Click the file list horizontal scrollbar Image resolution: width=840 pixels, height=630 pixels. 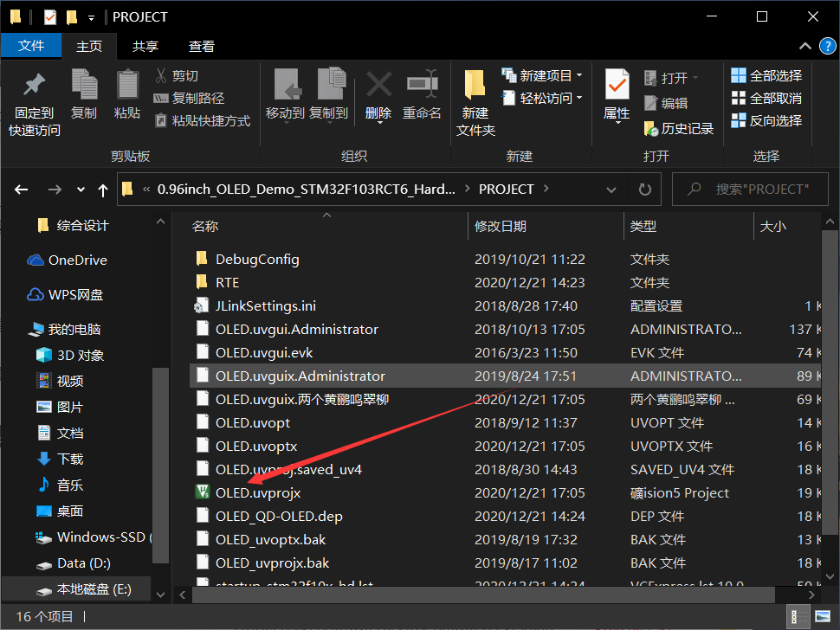tap(483, 595)
